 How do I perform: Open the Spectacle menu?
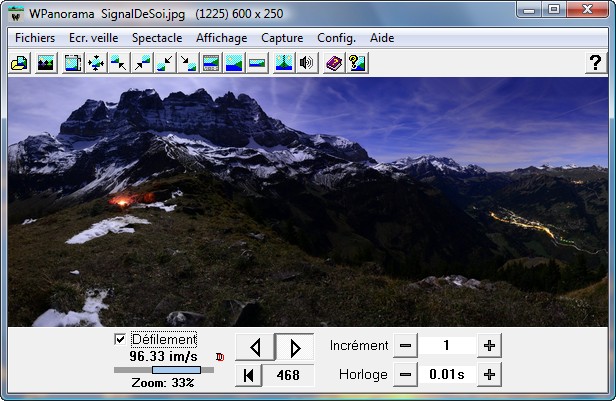[x=157, y=38]
